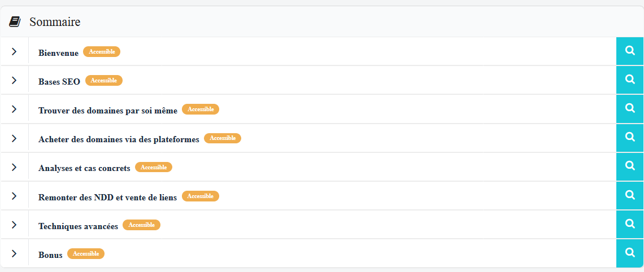Click the book icon beside Sommaire
Viewport: 644px width, 272px height.
coord(15,22)
